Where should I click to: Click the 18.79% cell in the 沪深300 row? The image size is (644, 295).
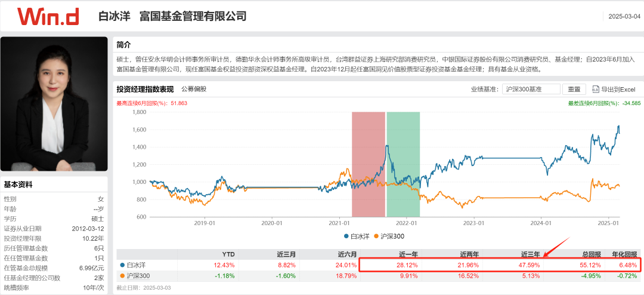(x=348, y=276)
